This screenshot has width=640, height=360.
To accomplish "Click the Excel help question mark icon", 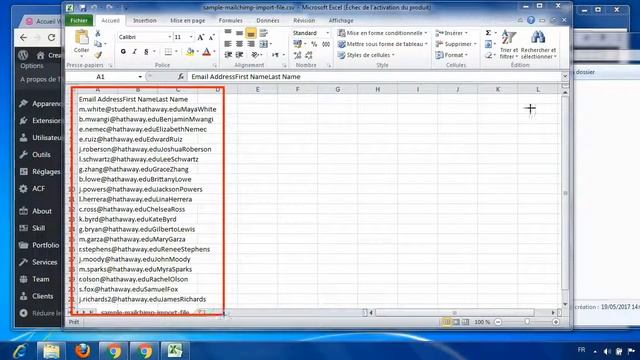I will tap(531, 20).
